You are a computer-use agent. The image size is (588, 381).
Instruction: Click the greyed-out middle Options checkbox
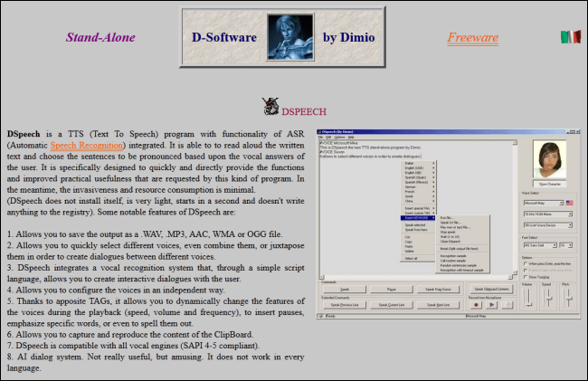point(526,270)
